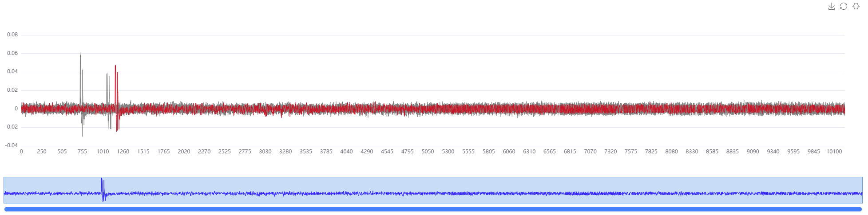
Task: Click the restore refresh icon
Action: [x=844, y=6]
